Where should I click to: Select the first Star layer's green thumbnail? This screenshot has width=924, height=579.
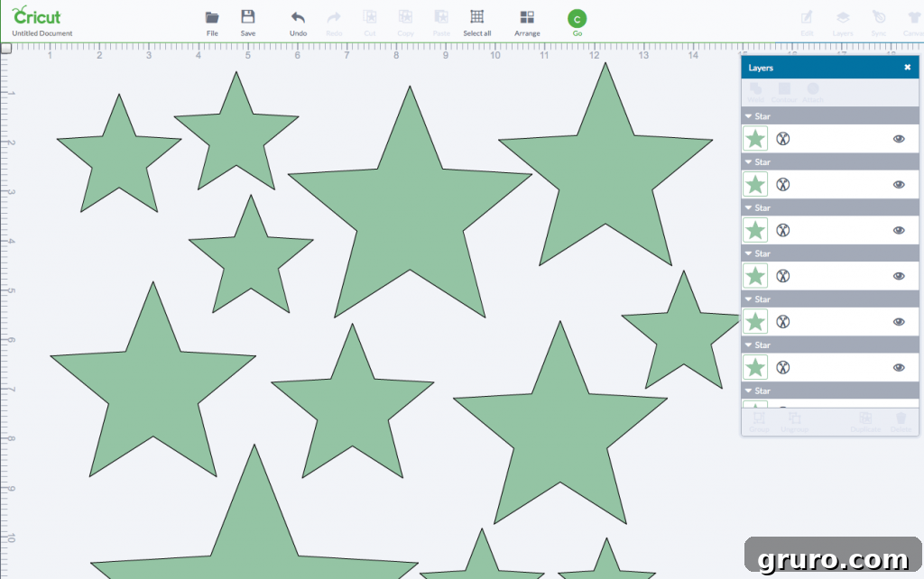click(755, 139)
